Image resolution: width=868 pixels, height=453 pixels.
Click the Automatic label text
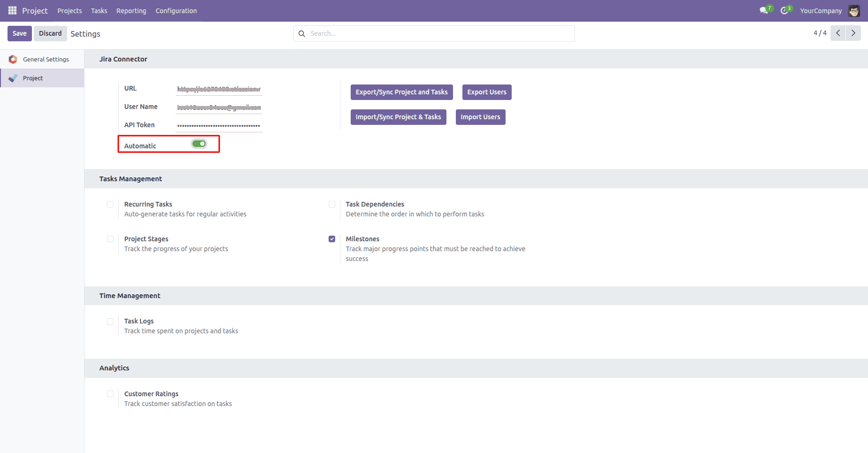coord(140,146)
